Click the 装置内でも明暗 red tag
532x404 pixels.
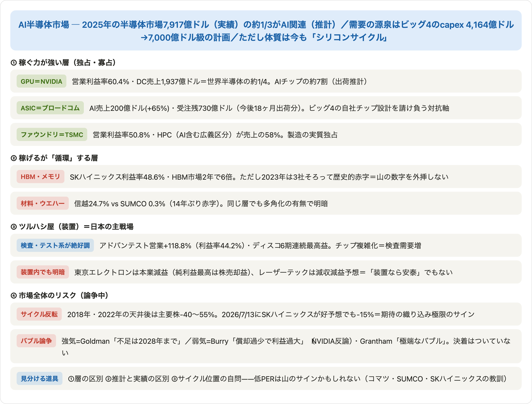point(43,272)
